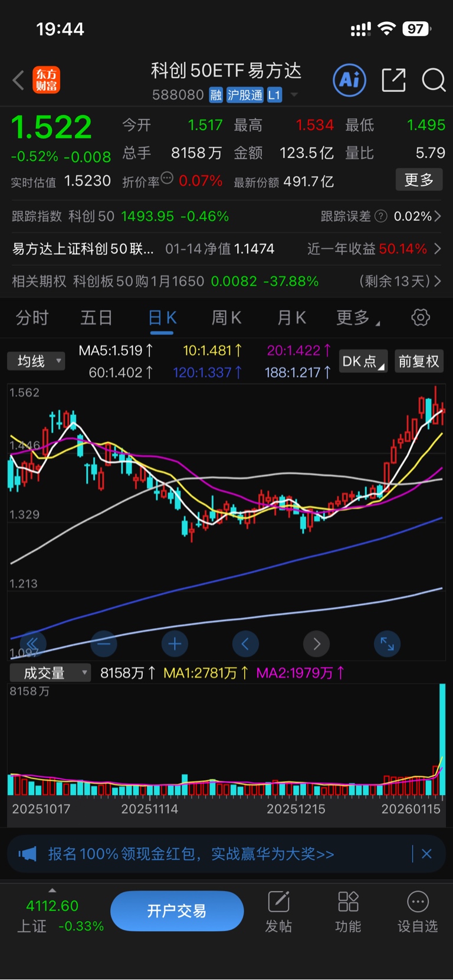Image resolution: width=453 pixels, height=980 pixels.
Task: Expand chart to fullscreen icon
Action: (x=388, y=644)
